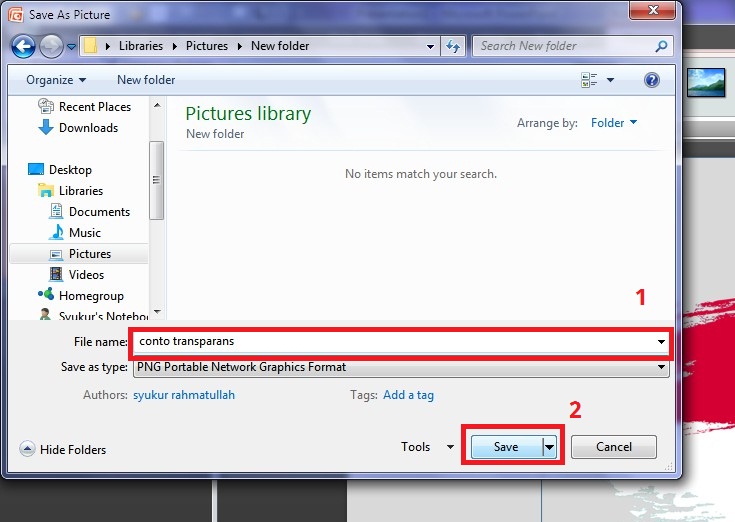Image resolution: width=735 pixels, height=522 pixels.
Task: Open the Tools dropdown menu
Action: (427, 447)
